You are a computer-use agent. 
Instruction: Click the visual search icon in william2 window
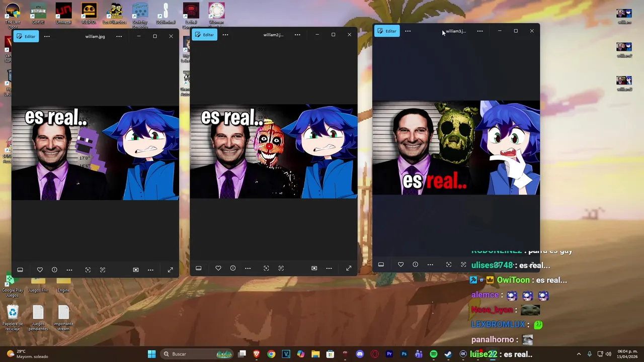coord(266,268)
